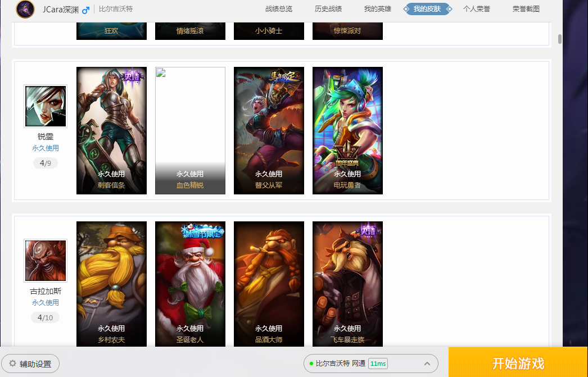Click the broken image icon on 血色精锐
Image resolution: width=588 pixels, height=377 pixels.
coord(161,72)
